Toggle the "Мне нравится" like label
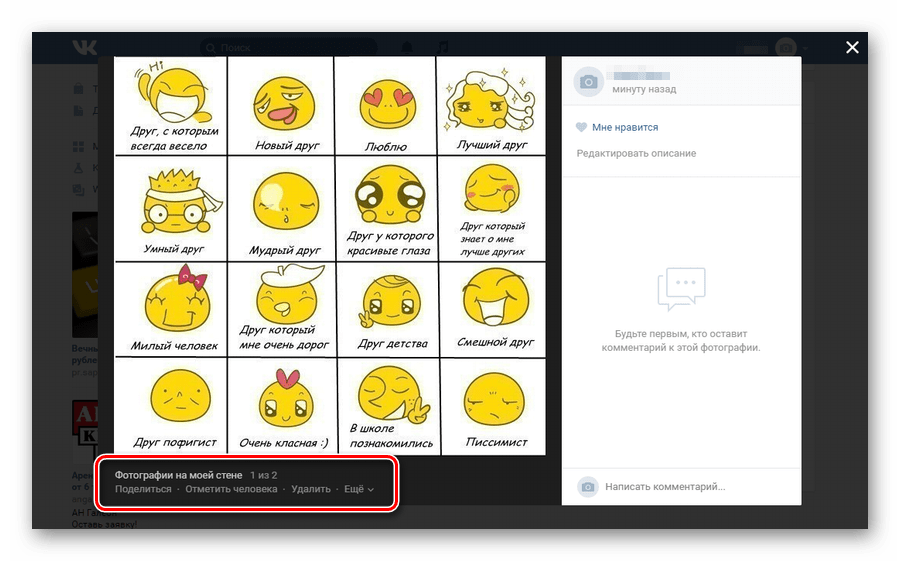The width and height of the screenshot is (900, 561). tap(625, 128)
